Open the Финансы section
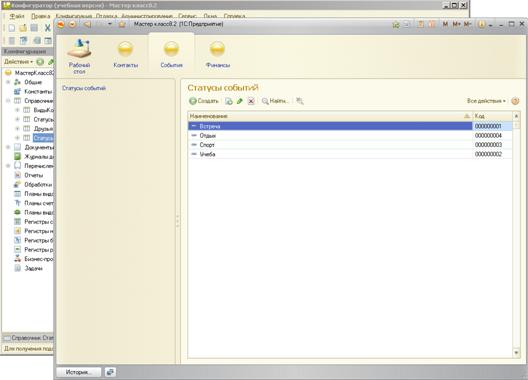This screenshot has height=380, width=528. [x=218, y=55]
